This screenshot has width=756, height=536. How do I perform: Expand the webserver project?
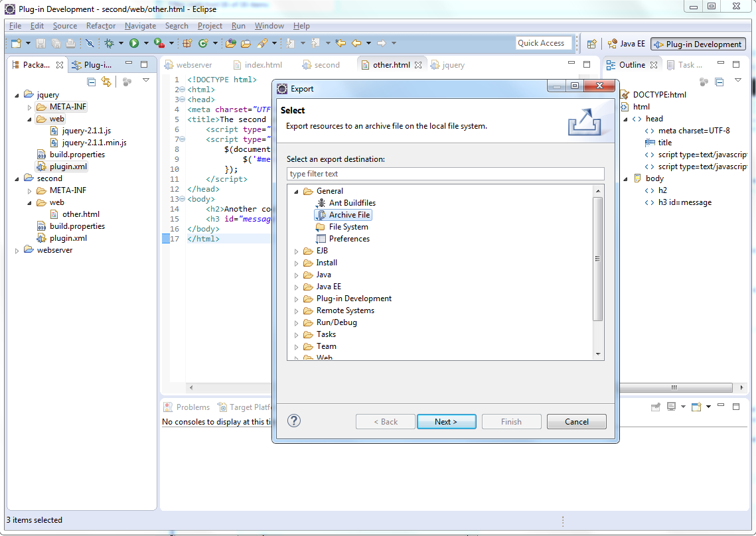[17, 251]
